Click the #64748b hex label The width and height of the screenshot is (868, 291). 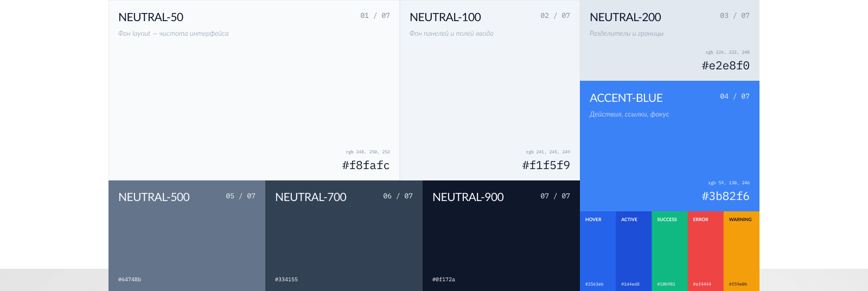coord(130,280)
